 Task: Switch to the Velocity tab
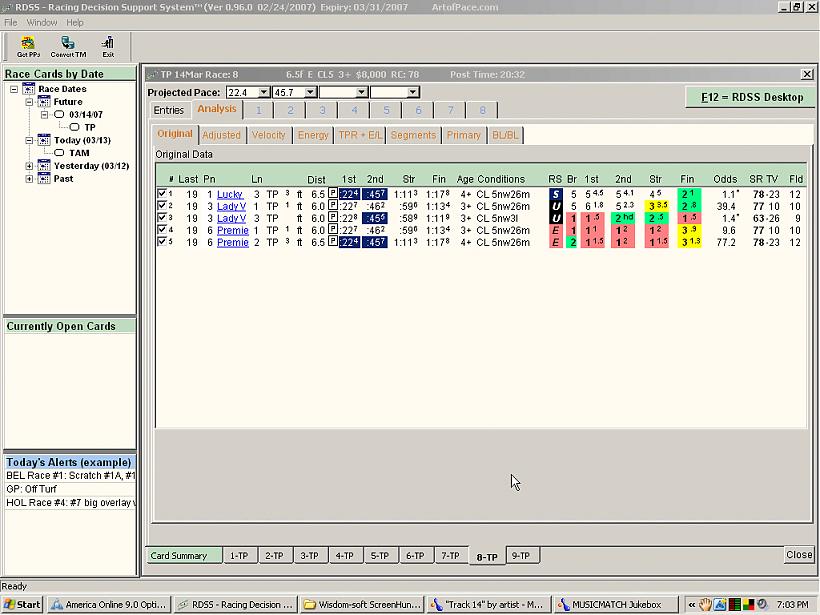pyautogui.click(x=268, y=135)
